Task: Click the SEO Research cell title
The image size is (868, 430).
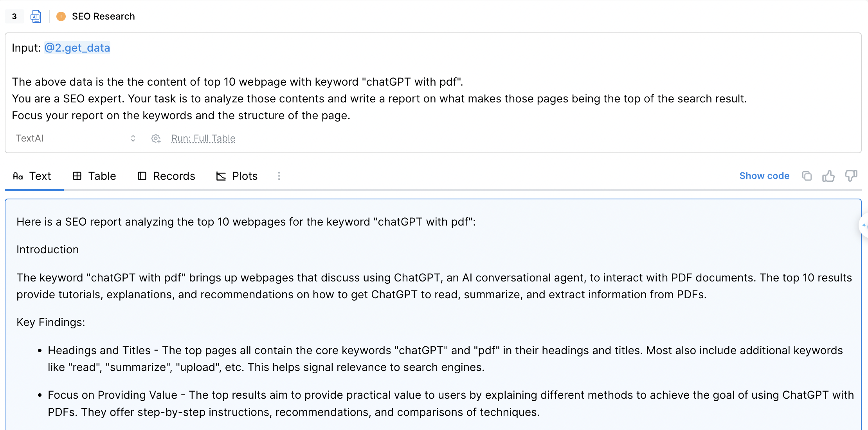Action: (103, 16)
